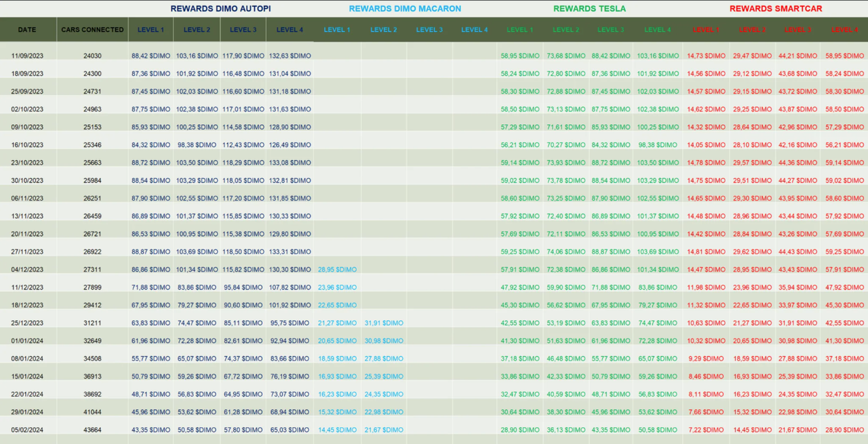Image resolution: width=868 pixels, height=444 pixels.
Task: Select AutoPi cell 133,08 $DIMO
Action: 290,163
